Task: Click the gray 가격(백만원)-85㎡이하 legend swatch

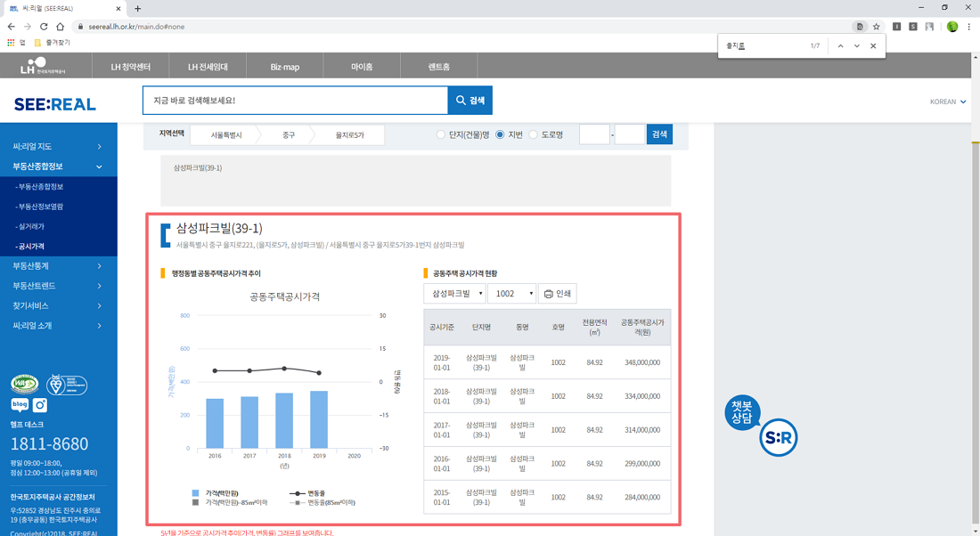Action: 196,502
